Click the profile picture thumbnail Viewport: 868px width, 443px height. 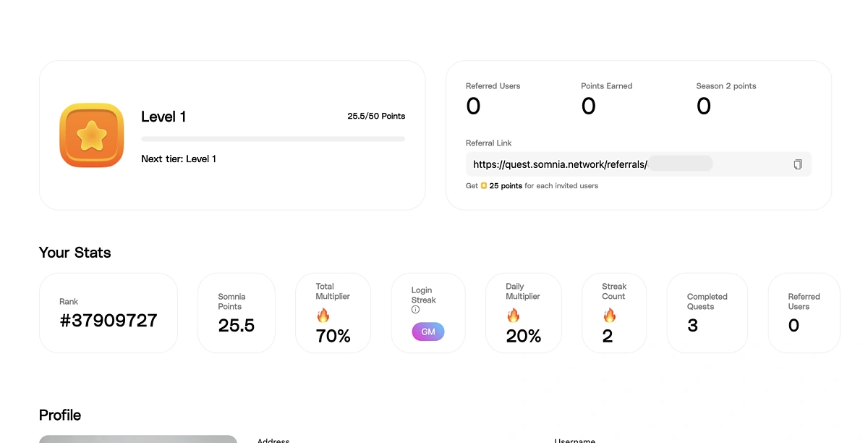(x=138, y=439)
